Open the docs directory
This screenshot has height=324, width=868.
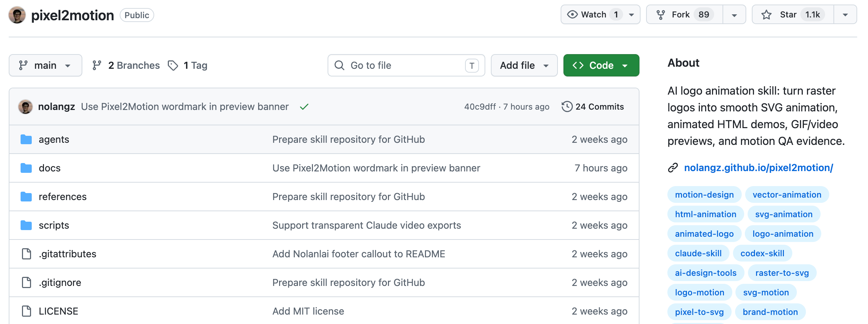50,168
